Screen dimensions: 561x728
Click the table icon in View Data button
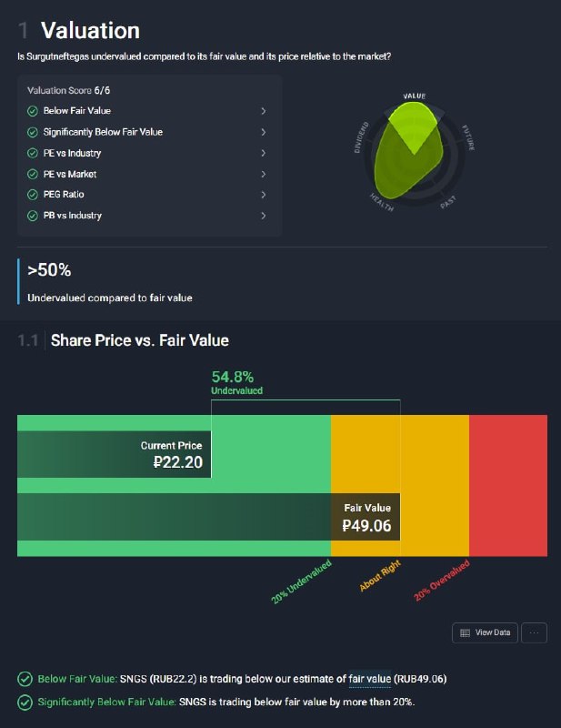465,632
